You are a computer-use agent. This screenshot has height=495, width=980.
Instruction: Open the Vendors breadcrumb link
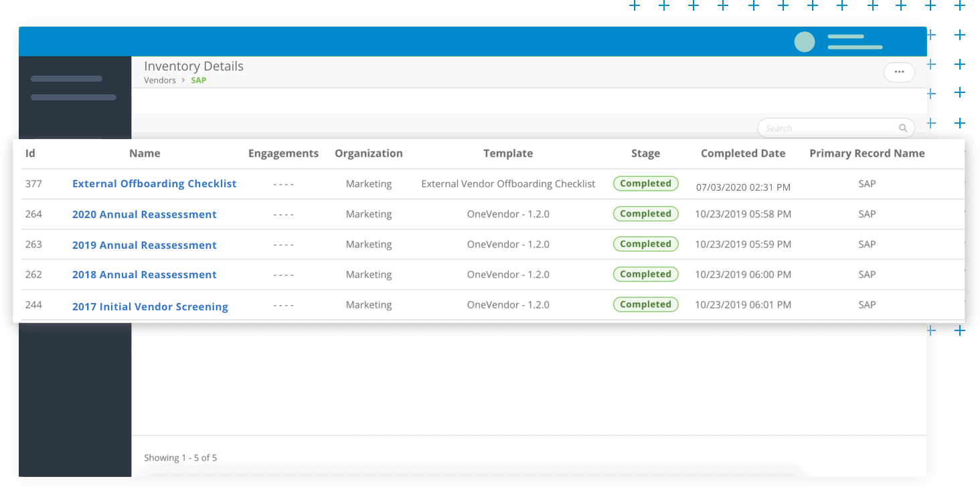click(x=160, y=80)
